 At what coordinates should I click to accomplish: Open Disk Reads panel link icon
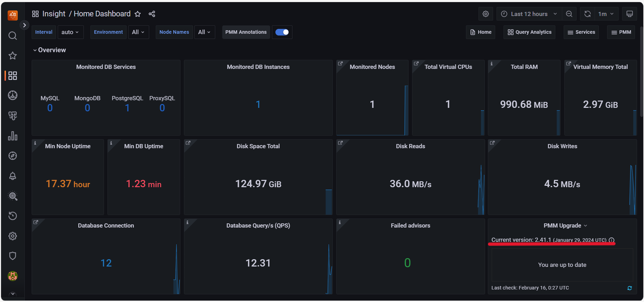[x=340, y=143]
